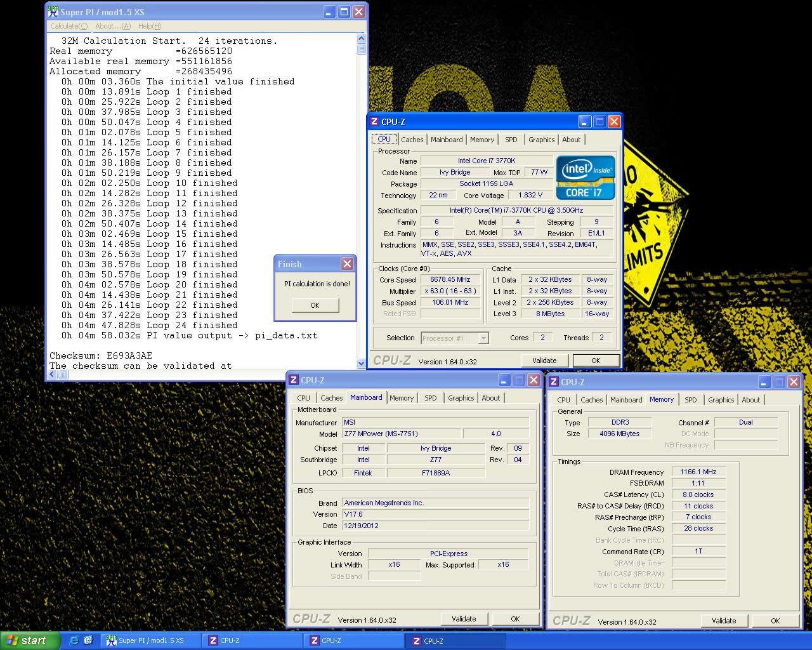Select Caches tab in CPU-Z CPU window

click(412, 140)
